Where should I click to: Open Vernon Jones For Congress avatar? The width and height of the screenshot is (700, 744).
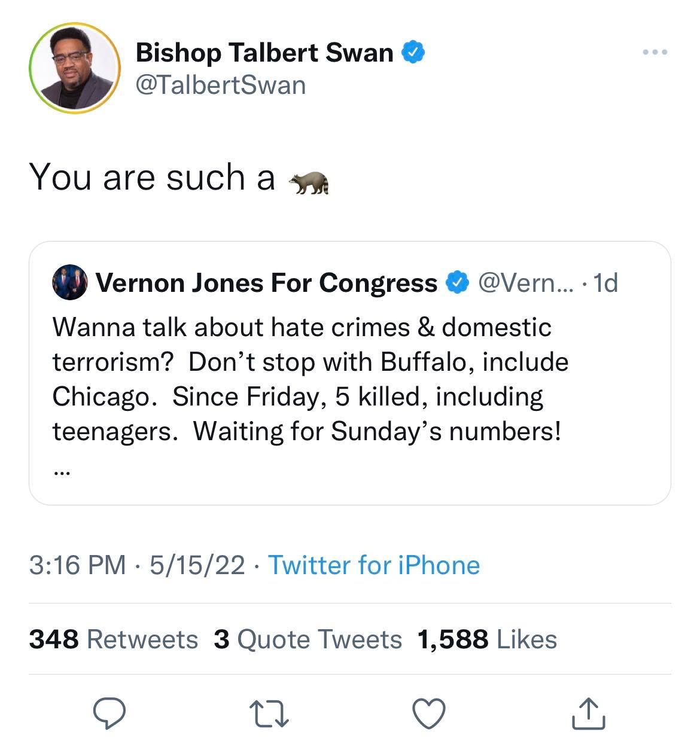pyautogui.click(x=70, y=282)
